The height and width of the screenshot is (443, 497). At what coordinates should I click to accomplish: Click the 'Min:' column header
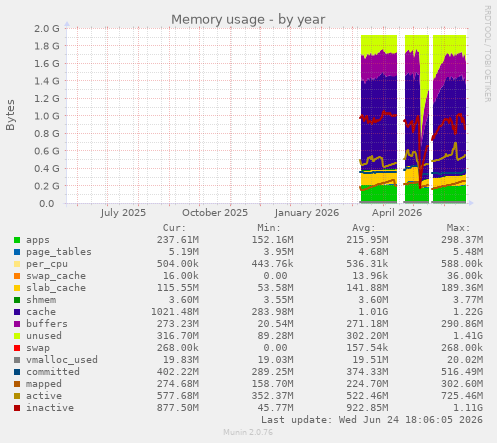269,228
